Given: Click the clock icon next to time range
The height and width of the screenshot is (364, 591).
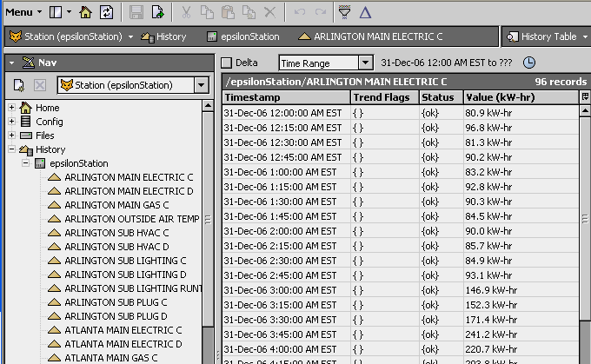Looking at the screenshot, I should (529, 63).
